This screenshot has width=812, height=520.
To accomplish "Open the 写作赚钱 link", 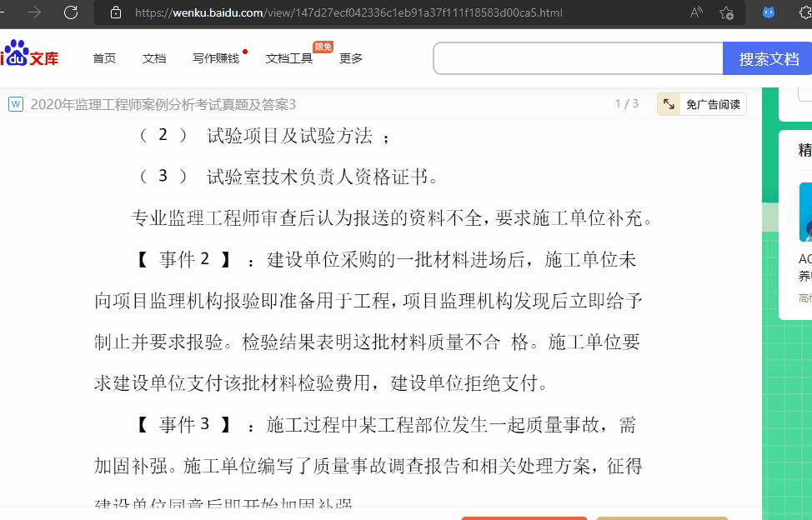I will (x=218, y=59).
